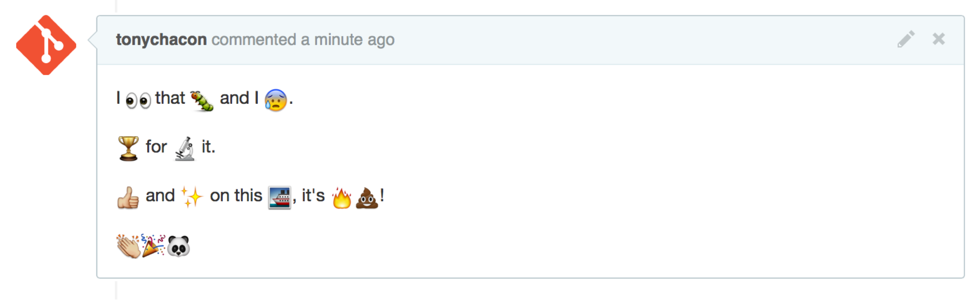Viewport: 980px width, 300px height.
Task: Click the eyes emoji
Action: click(138, 100)
